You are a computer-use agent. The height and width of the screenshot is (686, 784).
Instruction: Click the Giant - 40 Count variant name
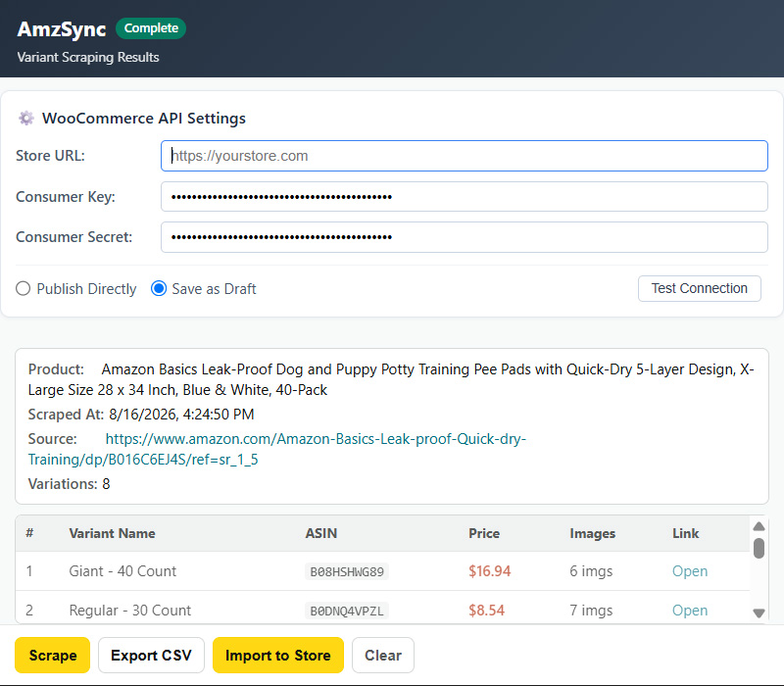[x=122, y=571]
